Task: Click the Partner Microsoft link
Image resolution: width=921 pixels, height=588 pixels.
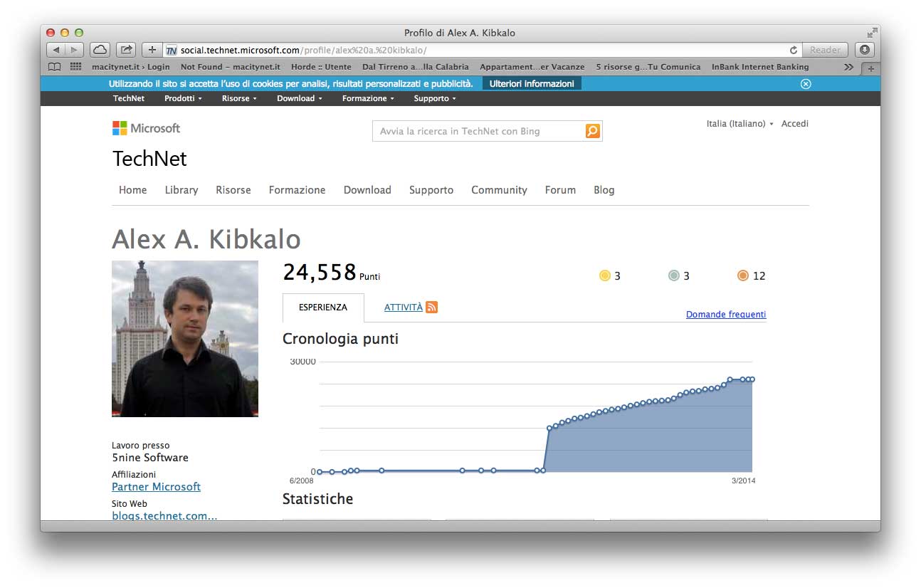Action: 156,487
